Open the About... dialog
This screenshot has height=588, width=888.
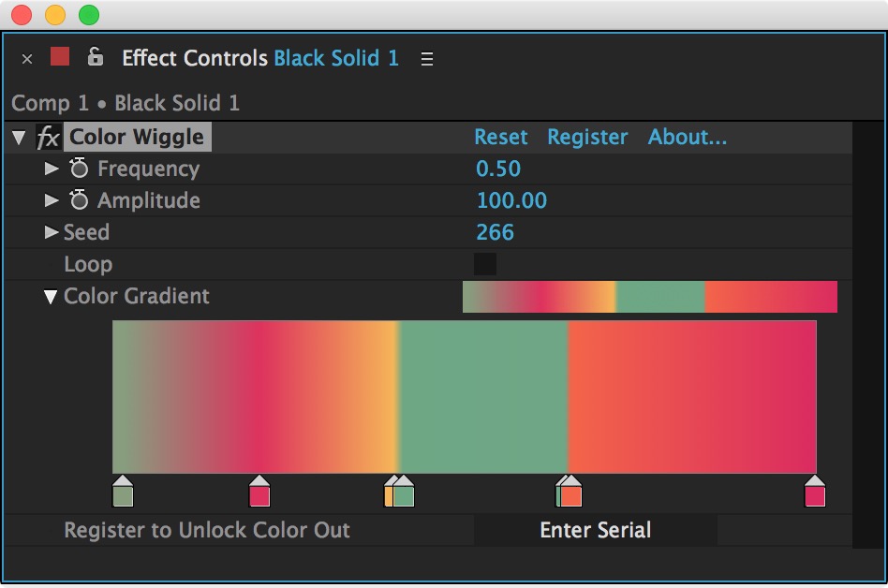pos(688,137)
